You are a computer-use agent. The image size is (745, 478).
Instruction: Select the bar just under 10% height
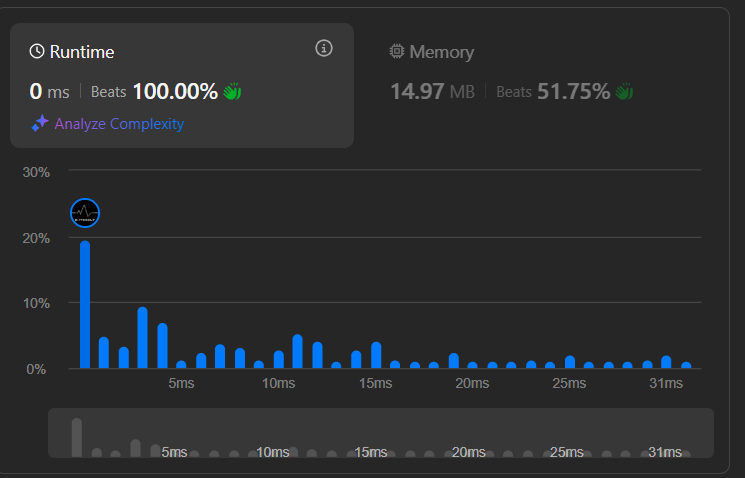[142, 337]
